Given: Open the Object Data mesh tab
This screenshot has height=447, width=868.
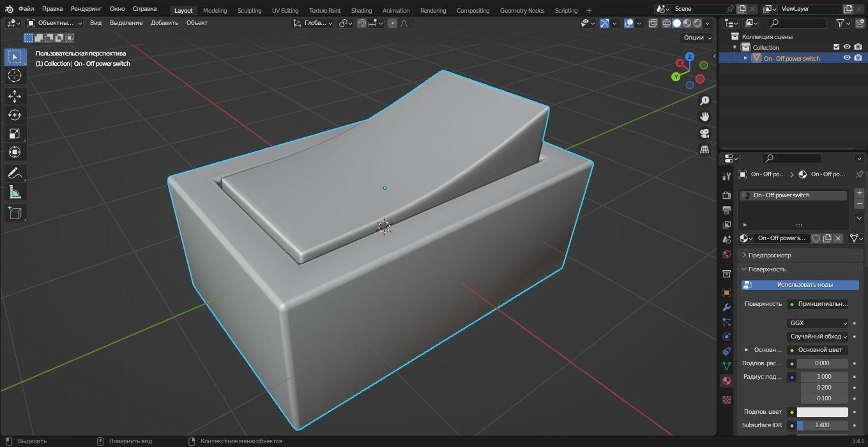Looking at the screenshot, I should point(726,366).
